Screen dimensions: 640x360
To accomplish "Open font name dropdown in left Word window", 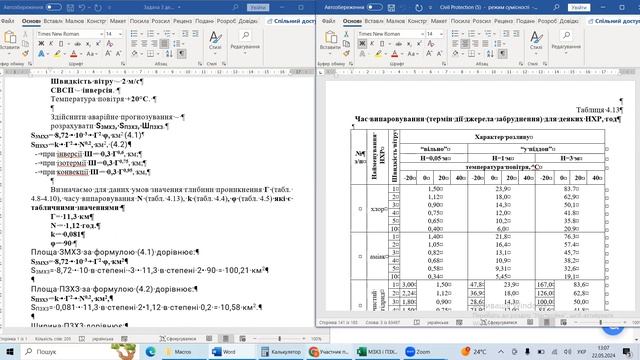I will (101, 34).
